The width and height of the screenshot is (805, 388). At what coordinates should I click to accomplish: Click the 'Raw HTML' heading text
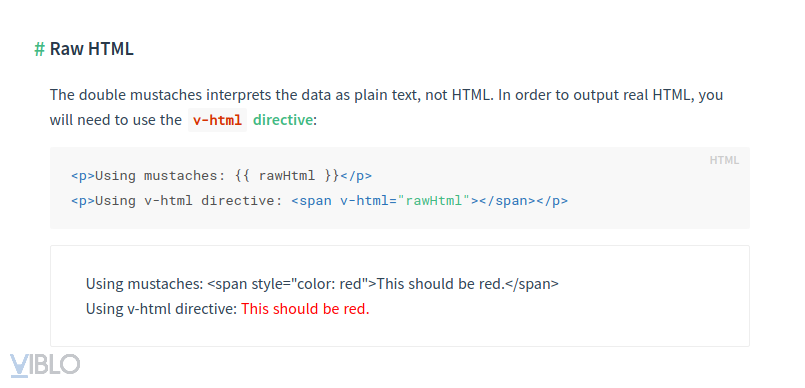(92, 49)
